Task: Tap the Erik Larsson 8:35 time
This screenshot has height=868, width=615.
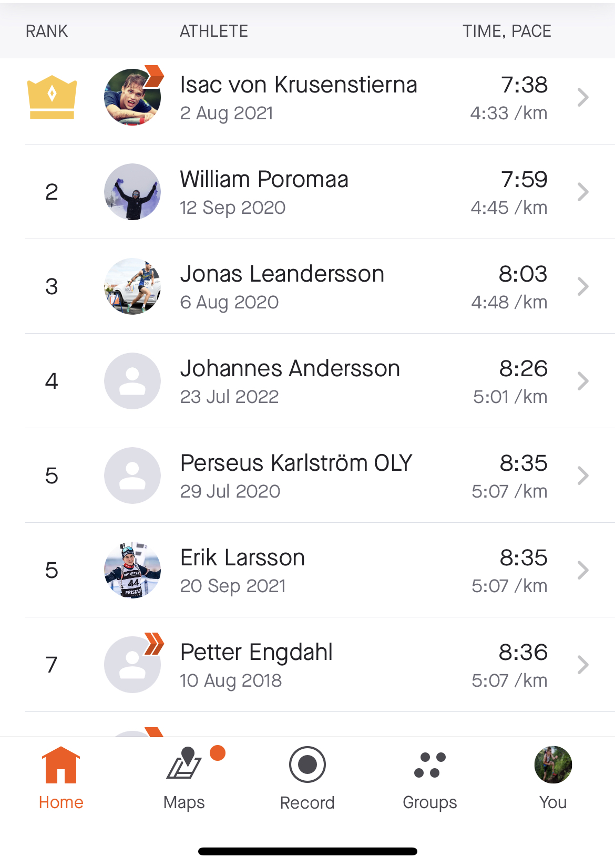Action: coord(524,557)
